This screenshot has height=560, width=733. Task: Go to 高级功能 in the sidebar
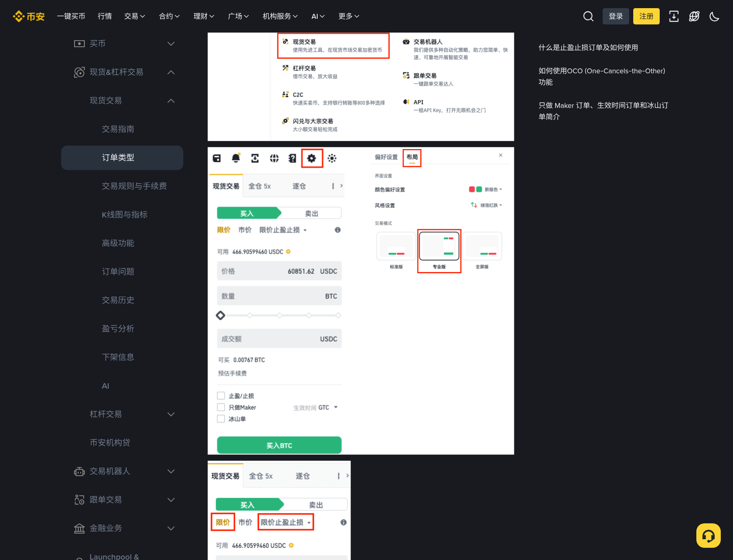(x=118, y=243)
